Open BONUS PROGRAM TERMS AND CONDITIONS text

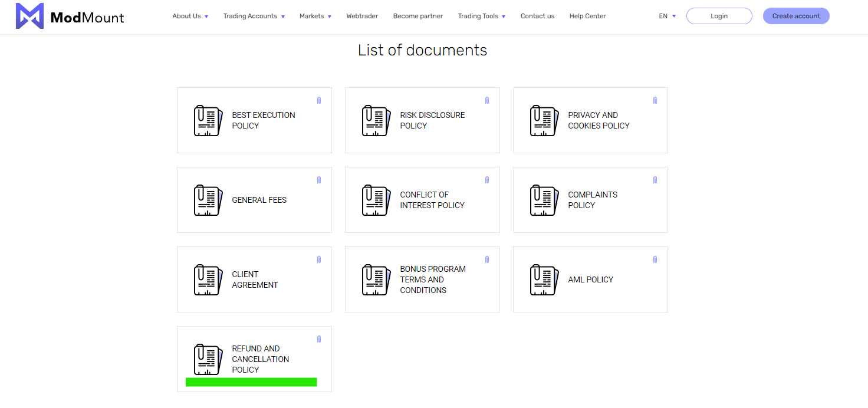(433, 279)
